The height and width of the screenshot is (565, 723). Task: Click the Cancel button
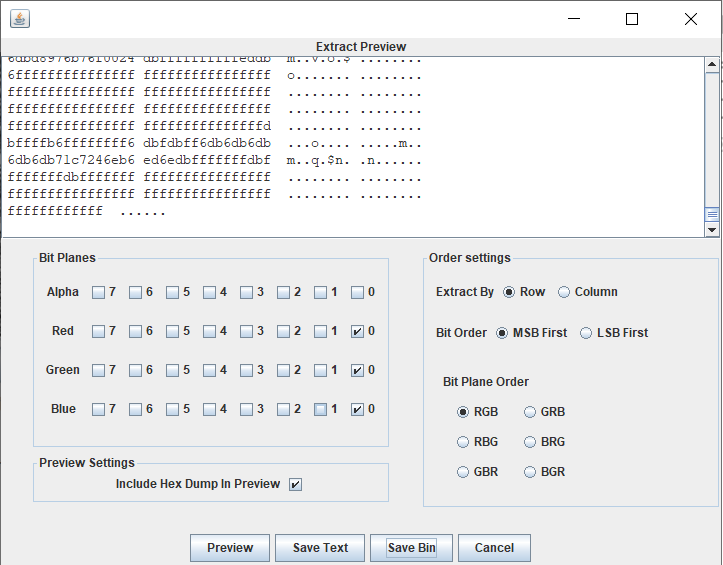coord(494,548)
